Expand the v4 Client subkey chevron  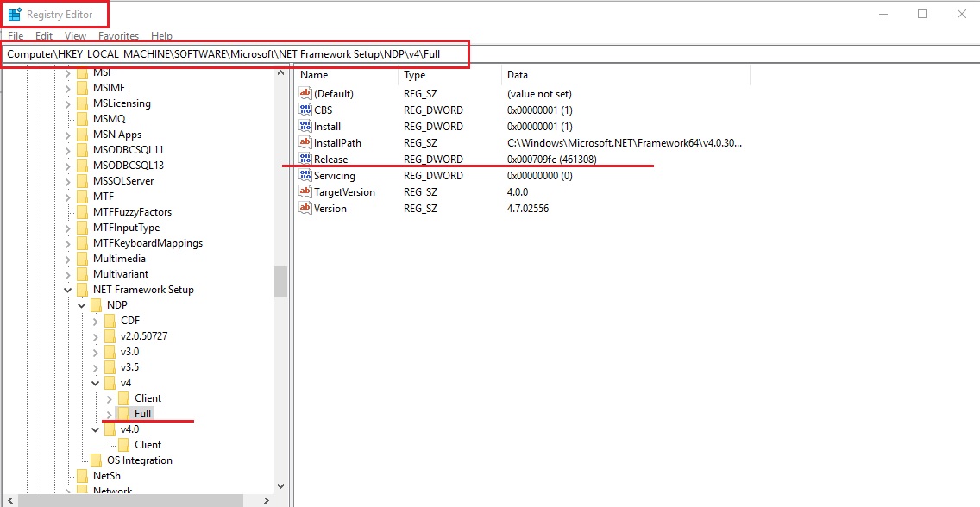(109, 398)
